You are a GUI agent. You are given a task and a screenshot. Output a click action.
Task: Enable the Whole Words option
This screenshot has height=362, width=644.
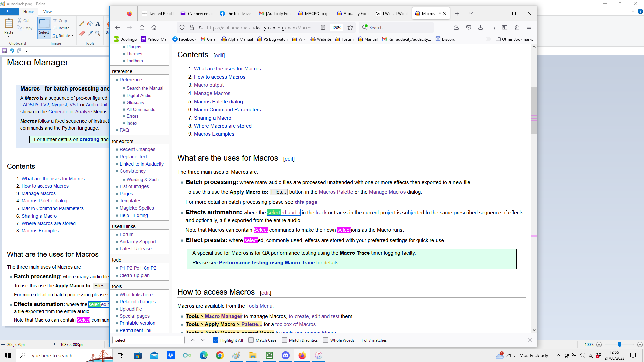click(x=326, y=340)
